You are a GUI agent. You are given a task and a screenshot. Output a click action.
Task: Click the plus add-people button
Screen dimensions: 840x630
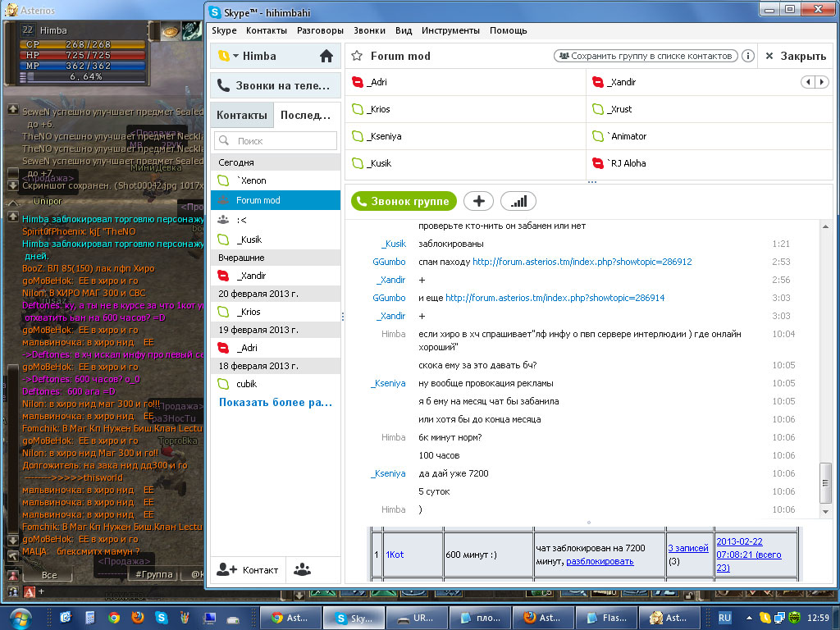click(478, 201)
